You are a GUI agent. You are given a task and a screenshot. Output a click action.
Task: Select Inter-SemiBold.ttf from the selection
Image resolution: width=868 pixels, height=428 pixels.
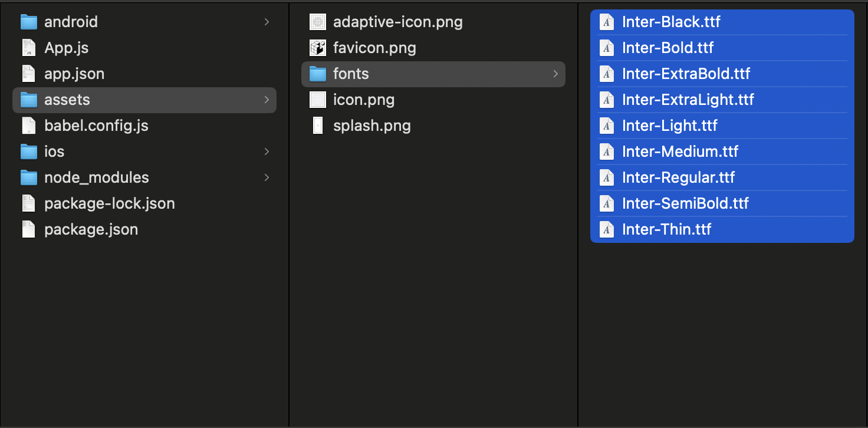click(685, 203)
